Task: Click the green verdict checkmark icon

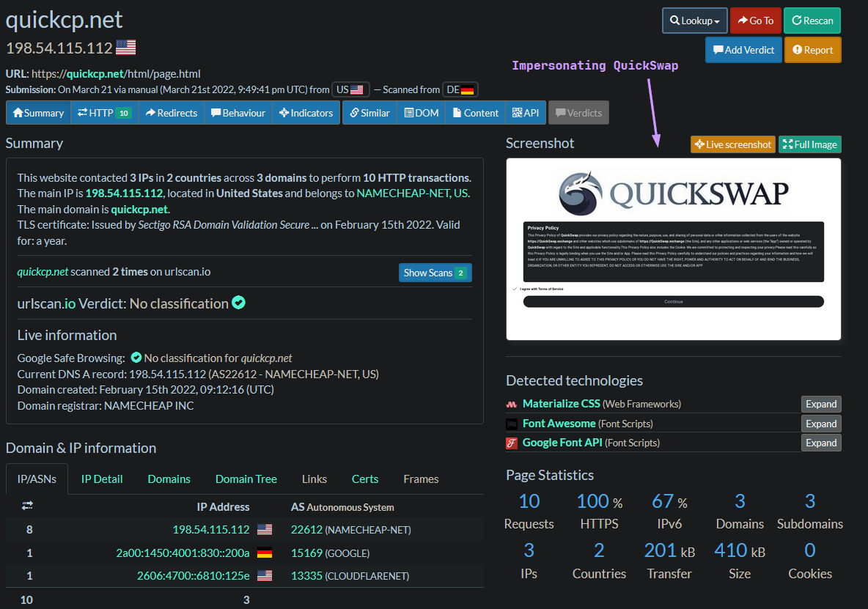Action: pyautogui.click(x=238, y=303)
